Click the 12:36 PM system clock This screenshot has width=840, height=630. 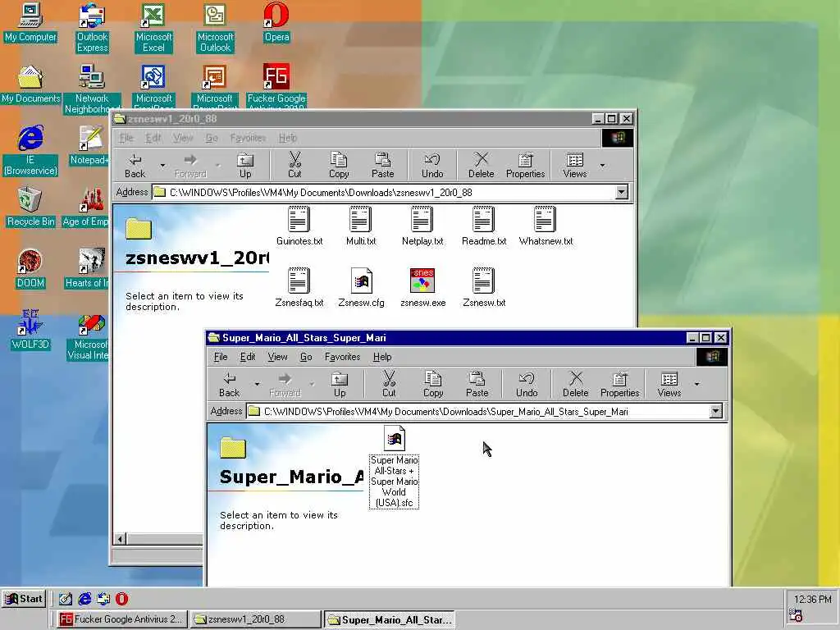click(812, 600)
